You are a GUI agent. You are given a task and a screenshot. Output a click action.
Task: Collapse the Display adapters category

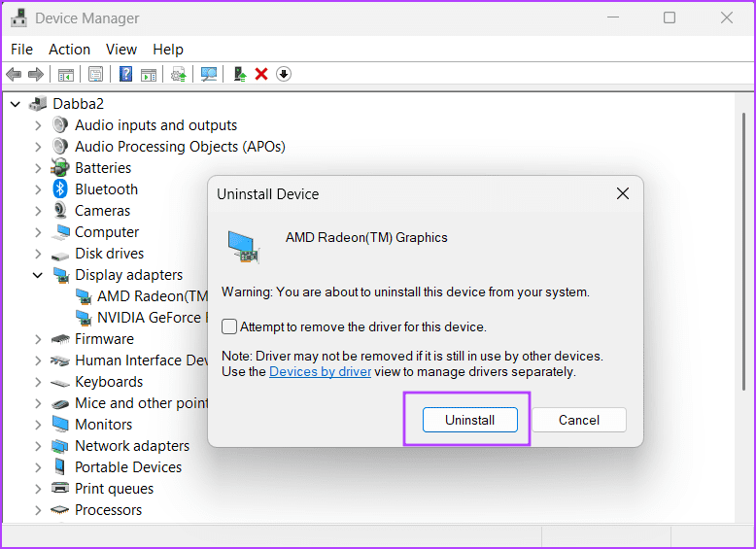point(38,275)
